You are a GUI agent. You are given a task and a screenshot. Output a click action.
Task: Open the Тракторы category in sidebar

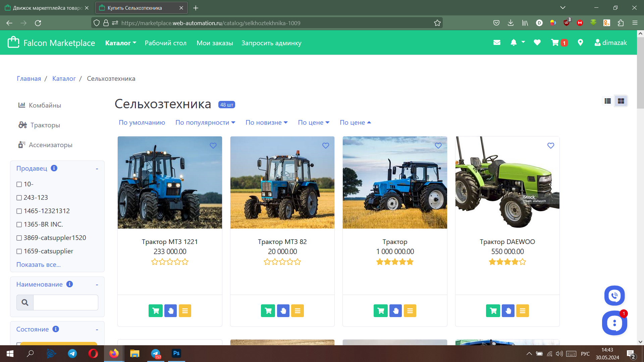(45, 125)
